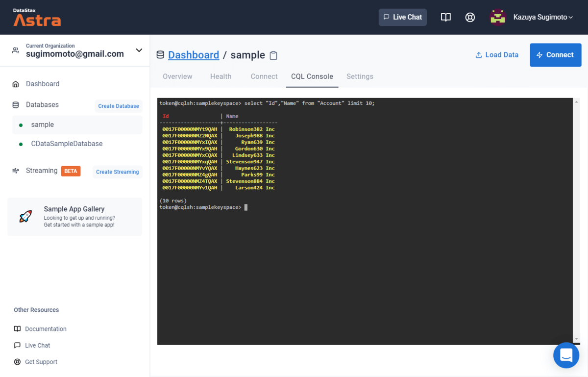Click the 'Stevenson947 Inc' result cell
The height and width of the screenshot is (377, 588).
[250, 162]
